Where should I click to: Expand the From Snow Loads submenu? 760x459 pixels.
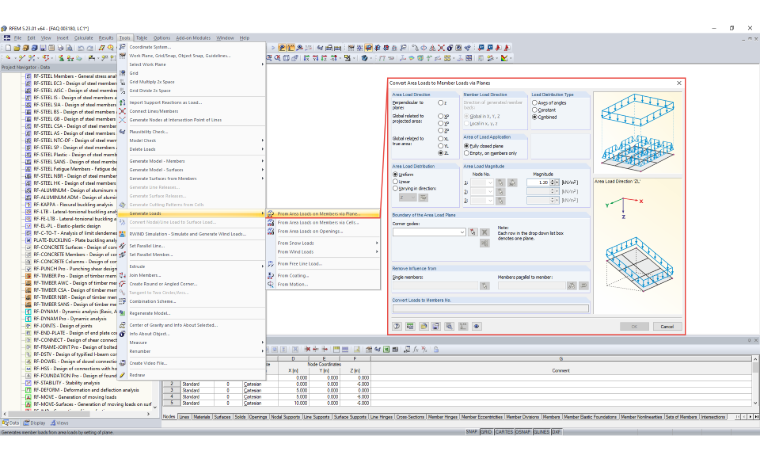[377, 243]
